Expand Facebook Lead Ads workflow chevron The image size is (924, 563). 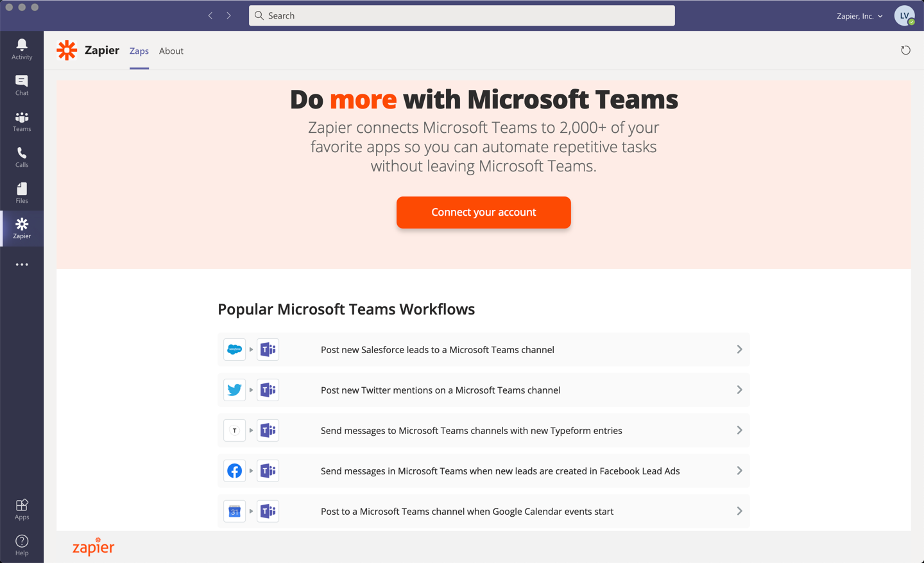739,471
